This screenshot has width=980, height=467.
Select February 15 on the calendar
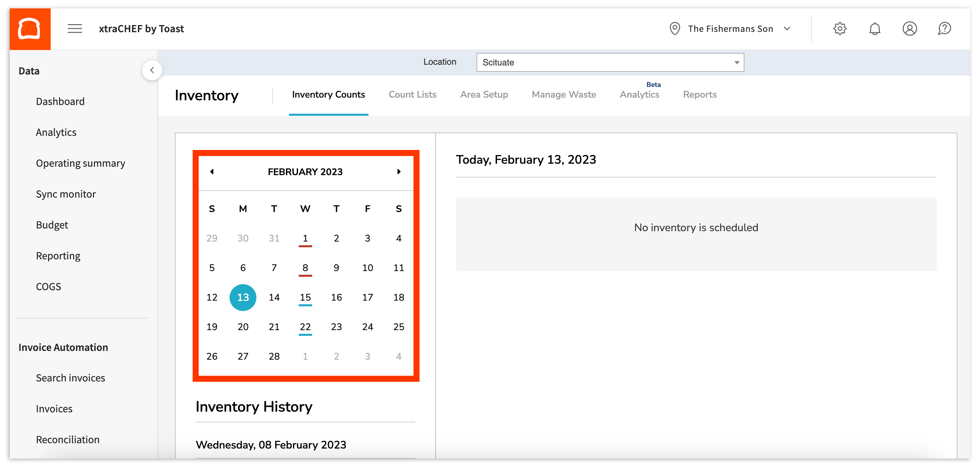[x=305, y=297]
